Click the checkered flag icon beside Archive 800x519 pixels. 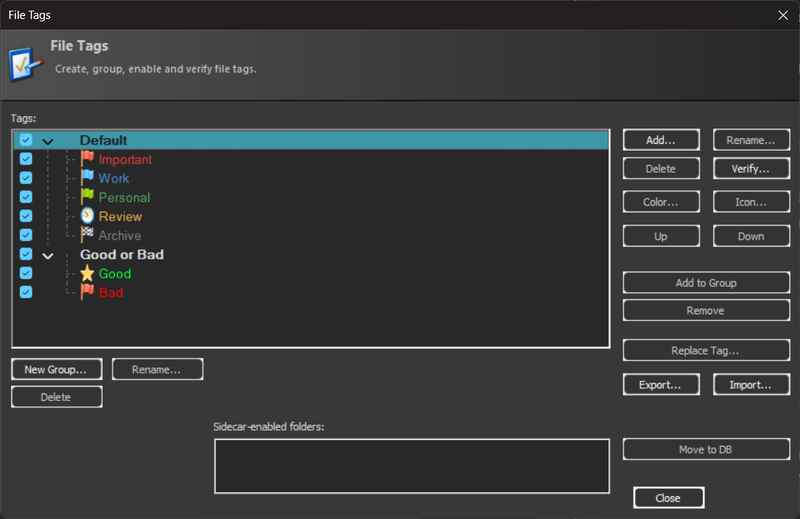[87, 235]
